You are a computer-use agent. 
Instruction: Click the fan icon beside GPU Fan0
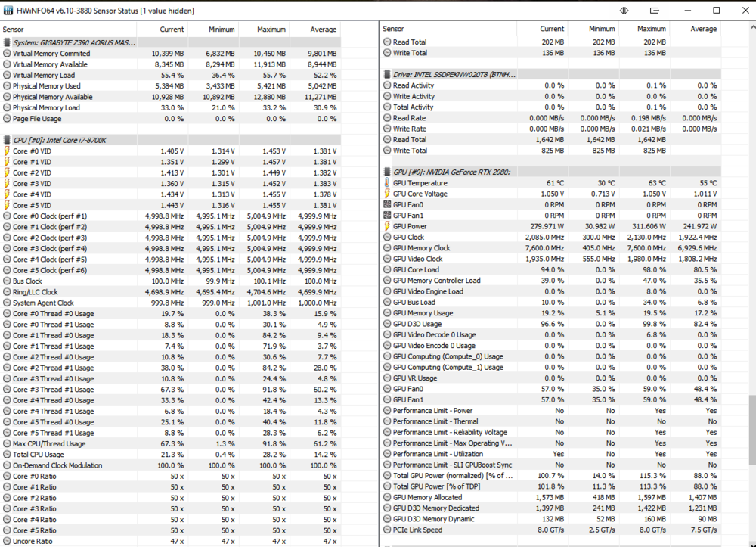pyautogui.click(x=386, y=204)
